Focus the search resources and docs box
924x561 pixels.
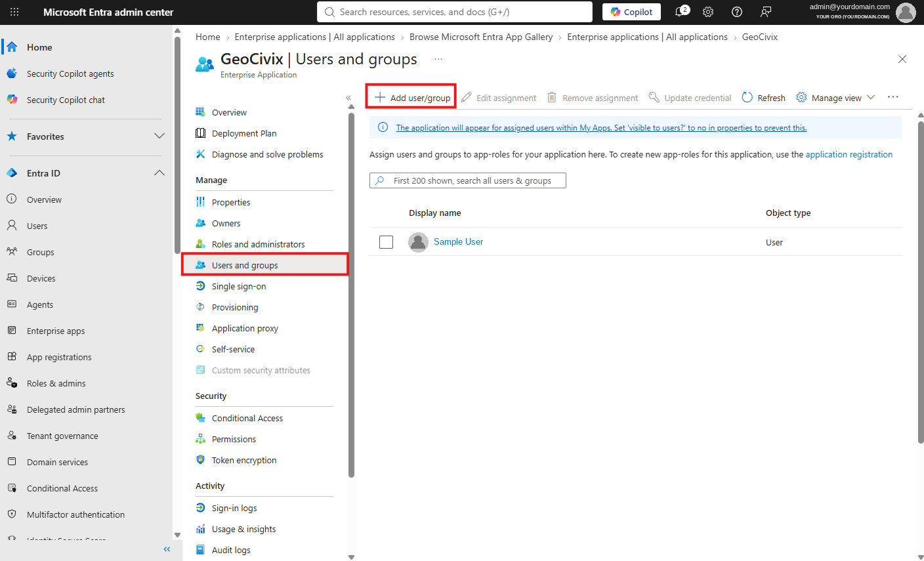(x=455, y=12)
